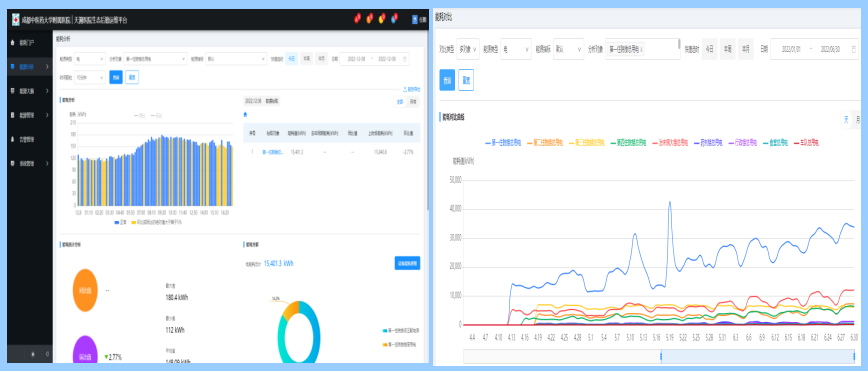Open the 多对象 comparison type dropdown
The height and width of the screenshot is (372, 868).
[x=468, y=49]
